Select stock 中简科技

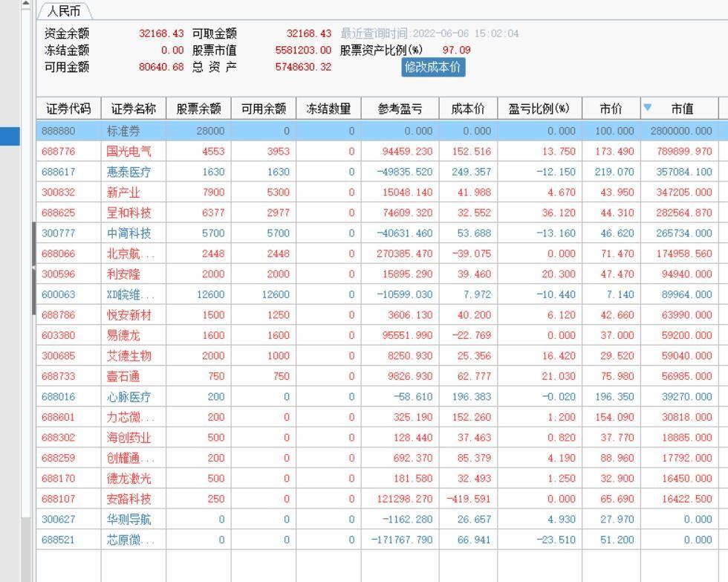click(x=129, y=233)
